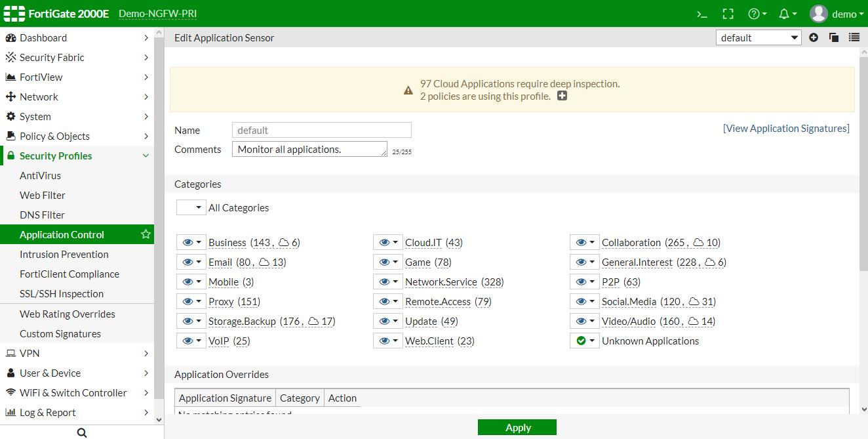Viewport: 868px width, 439px height.
Task: Click the FortiView chart icon
Action: point(10,77)
